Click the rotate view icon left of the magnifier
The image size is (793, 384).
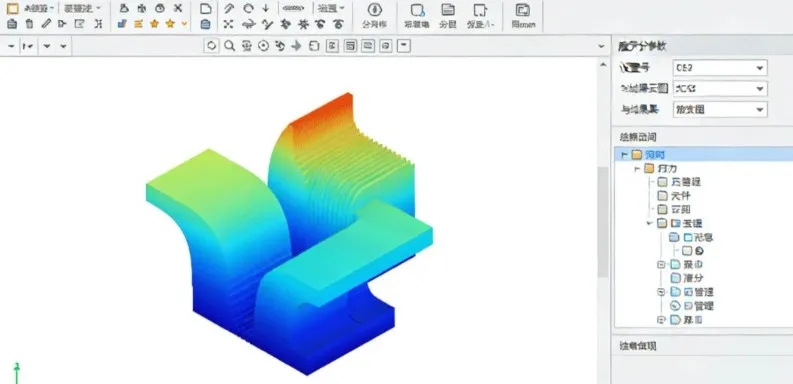point(211,46)
